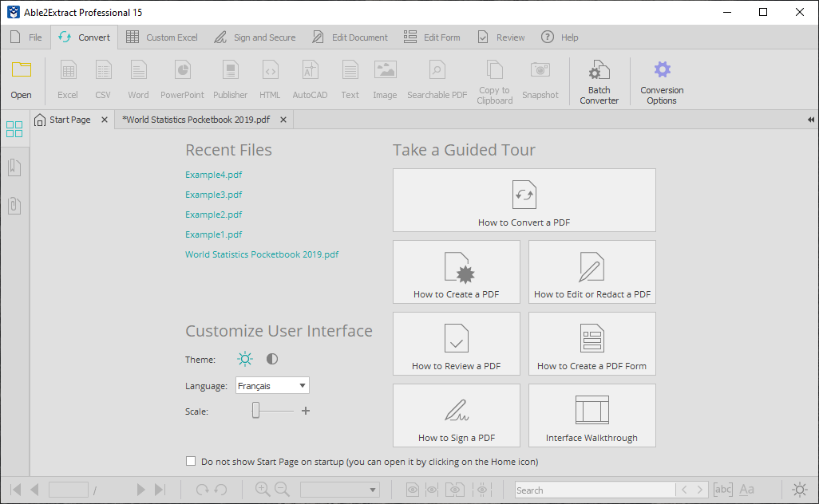This screenshot has height=504, width=819.
Task: Select the Snapshot tool
Action: [540, 78]
